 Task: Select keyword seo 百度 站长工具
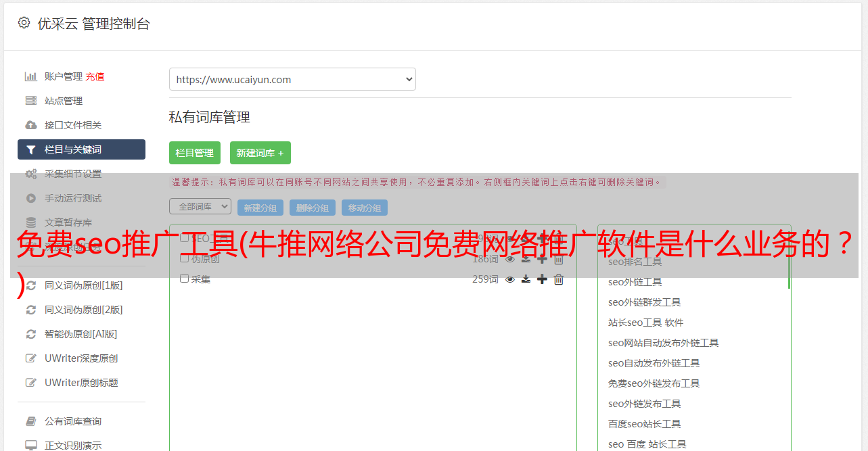coord(647,444)
